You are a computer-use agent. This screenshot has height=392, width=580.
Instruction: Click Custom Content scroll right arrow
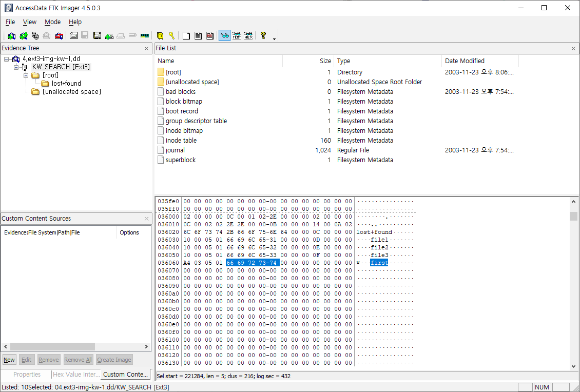[x=146, y=347]
